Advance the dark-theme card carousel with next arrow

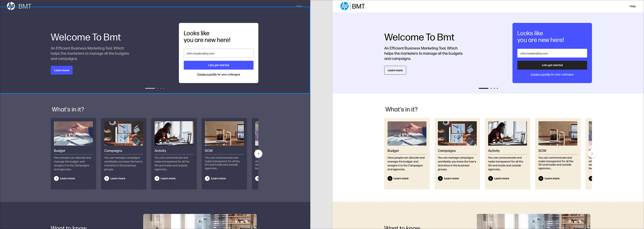click(x=258, y=153)
